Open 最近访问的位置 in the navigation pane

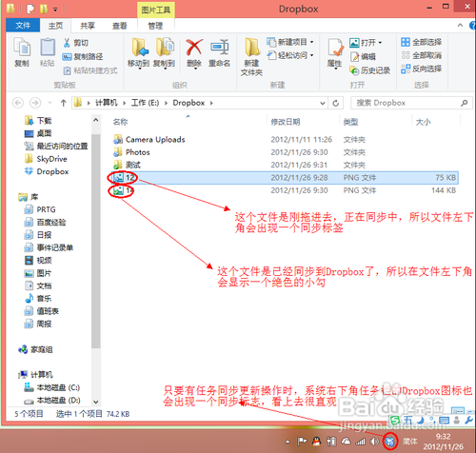coord(56,146)
